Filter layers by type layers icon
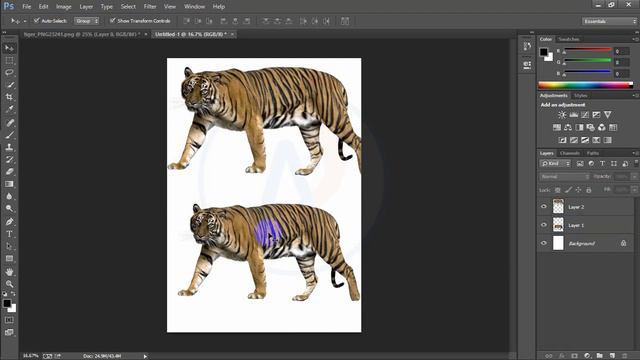This screenshot has height=360, width=640. (602, 164)
